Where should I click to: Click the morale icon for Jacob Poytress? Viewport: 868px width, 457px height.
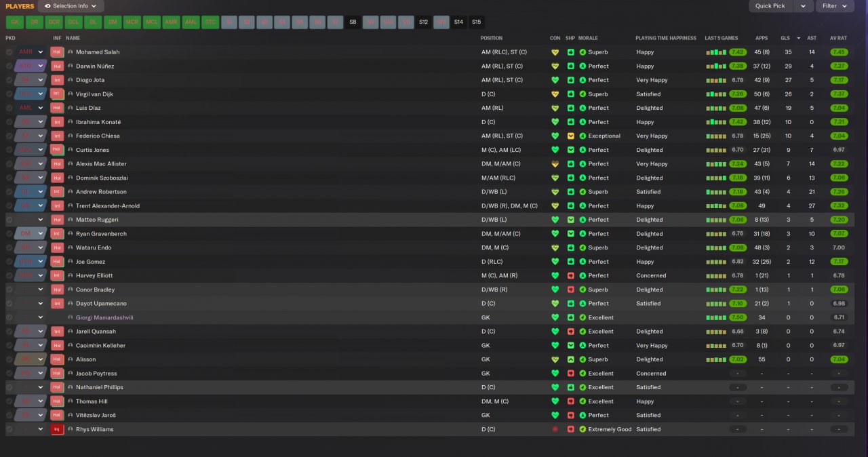coord(583,374)
